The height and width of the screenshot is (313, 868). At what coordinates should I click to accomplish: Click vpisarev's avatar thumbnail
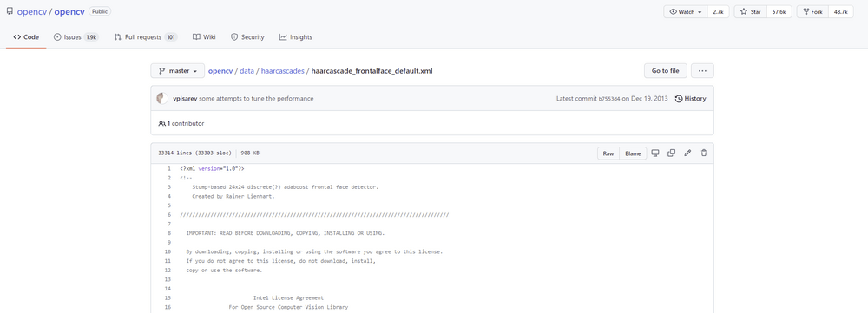tap(162, 99)
